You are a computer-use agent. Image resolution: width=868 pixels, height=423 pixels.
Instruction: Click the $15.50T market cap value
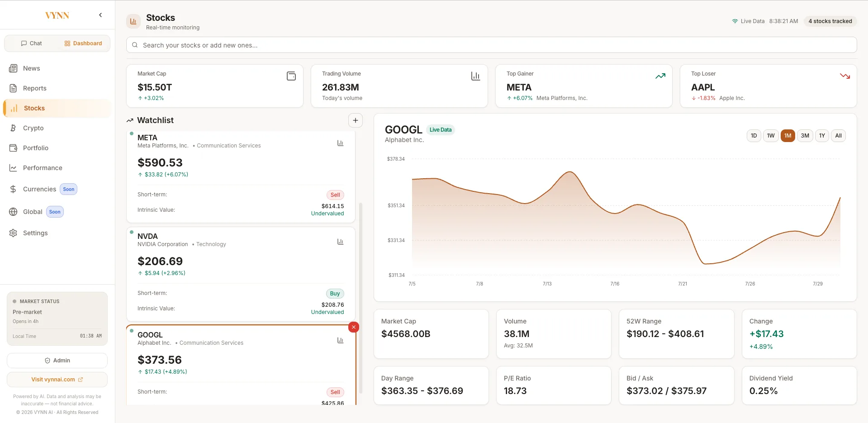(x=155, y=87)
